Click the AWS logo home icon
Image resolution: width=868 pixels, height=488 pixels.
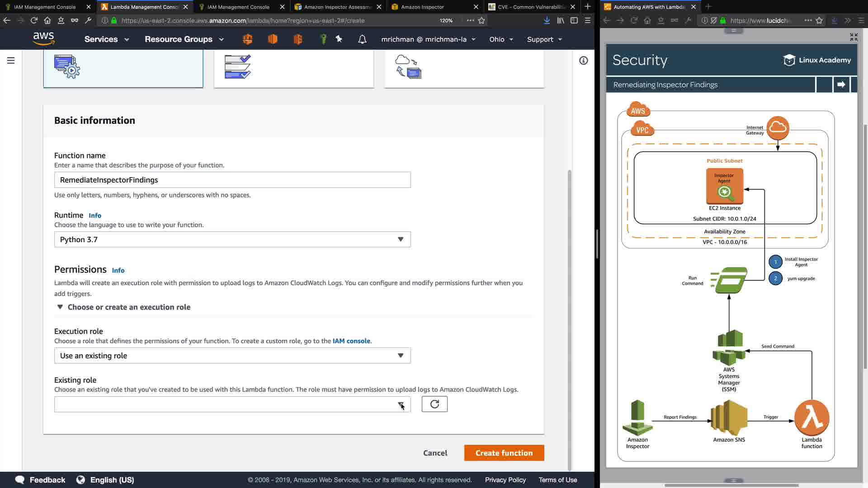(x=44, y=39)
